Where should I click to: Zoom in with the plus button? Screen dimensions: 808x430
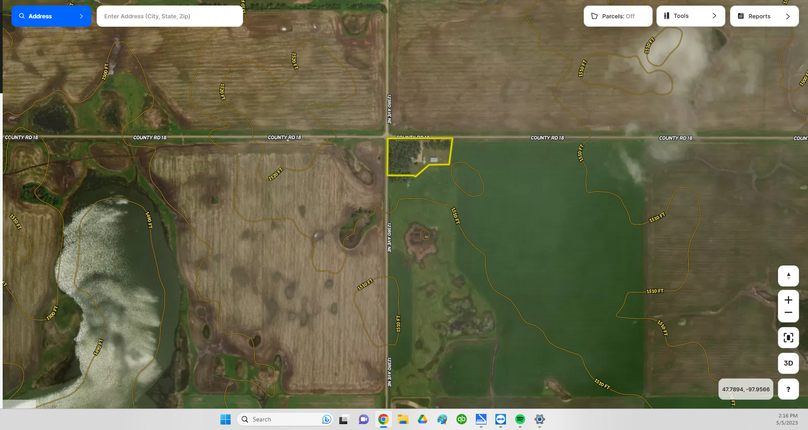pyautogui.click(x=788, y=300)
